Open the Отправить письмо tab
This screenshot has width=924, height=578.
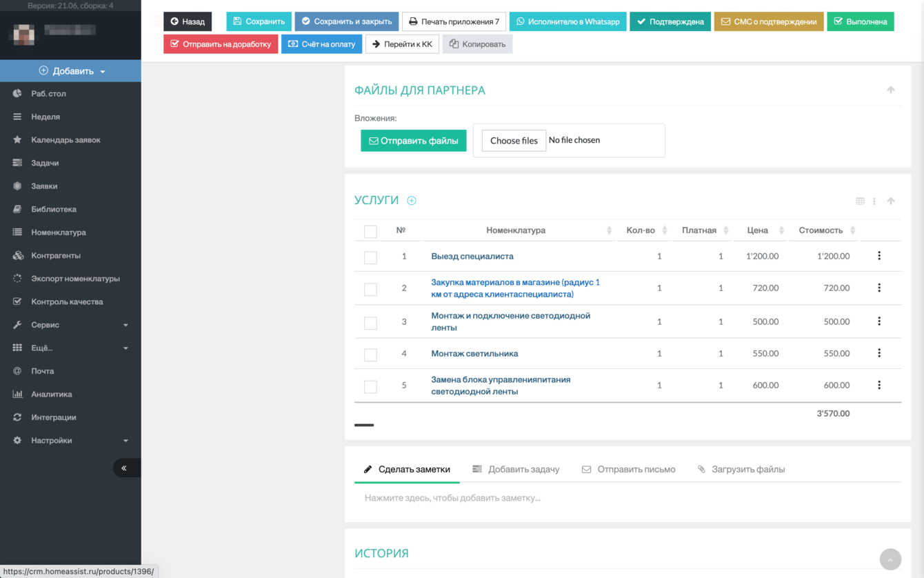coord(628,469)
